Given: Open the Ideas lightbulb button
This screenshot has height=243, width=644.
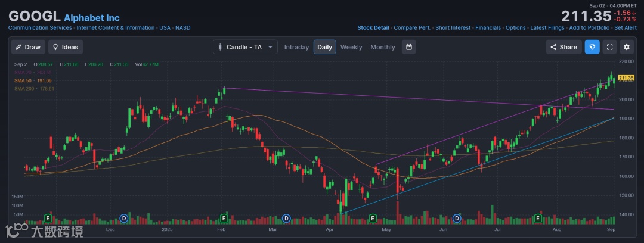Looking at the screenshot, I should point(66,47).
